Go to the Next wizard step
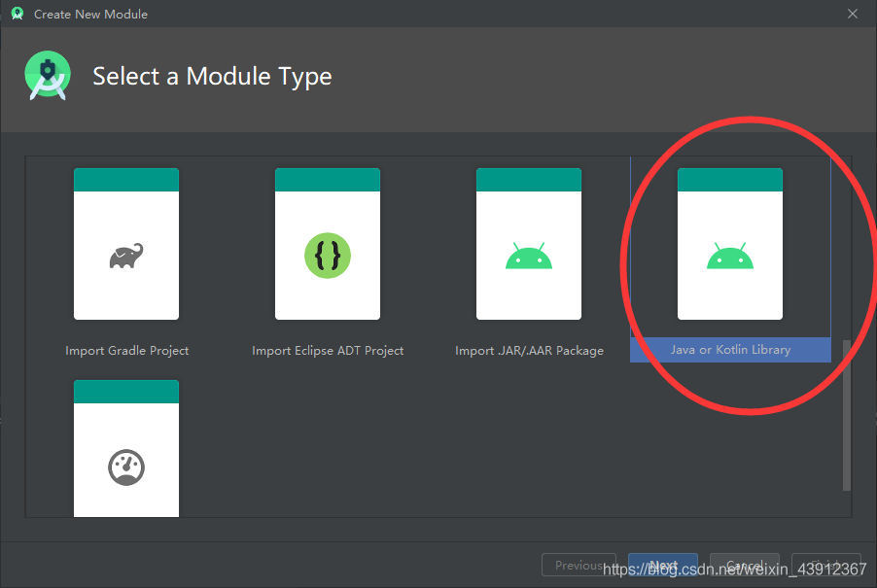 click(663, 565)
